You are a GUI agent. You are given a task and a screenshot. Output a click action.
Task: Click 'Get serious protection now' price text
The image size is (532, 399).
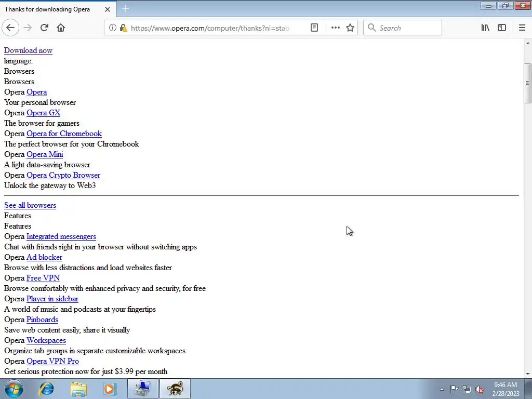click(86, 371)
